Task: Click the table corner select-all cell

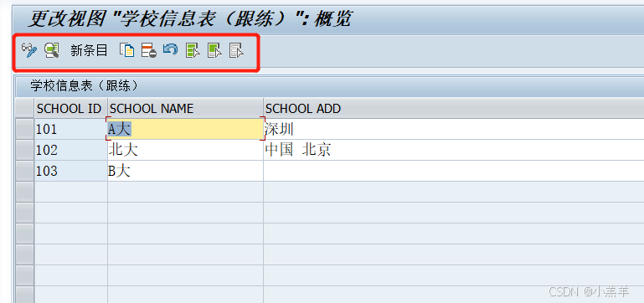Action: tap(24, 108)
